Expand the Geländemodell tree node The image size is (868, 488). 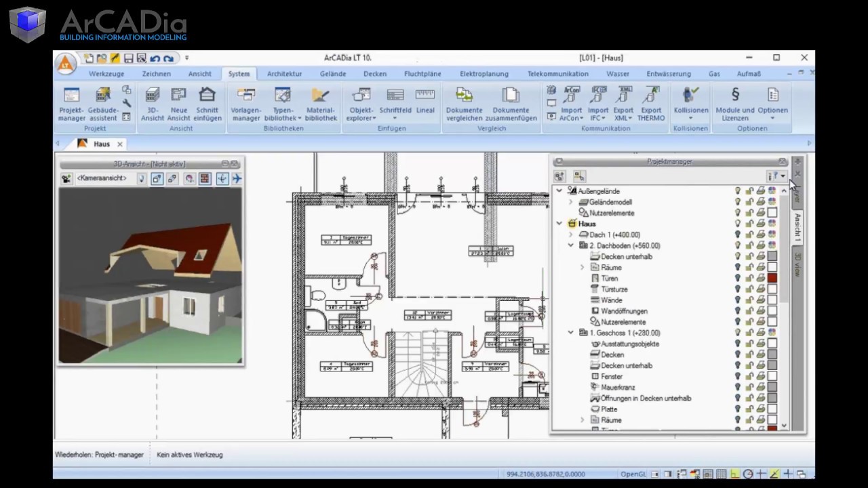pyautogui.click(x=570, y=202)
